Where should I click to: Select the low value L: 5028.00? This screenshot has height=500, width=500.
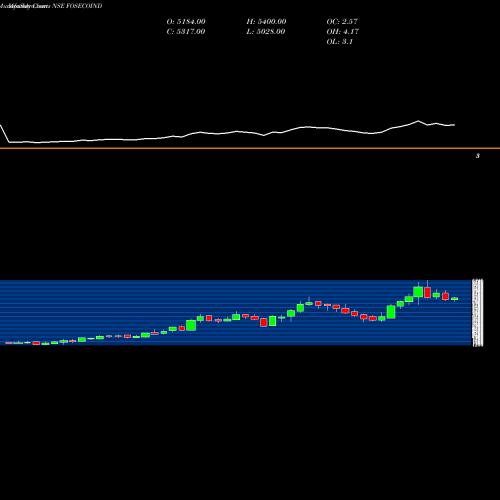(x=266, y=32)
